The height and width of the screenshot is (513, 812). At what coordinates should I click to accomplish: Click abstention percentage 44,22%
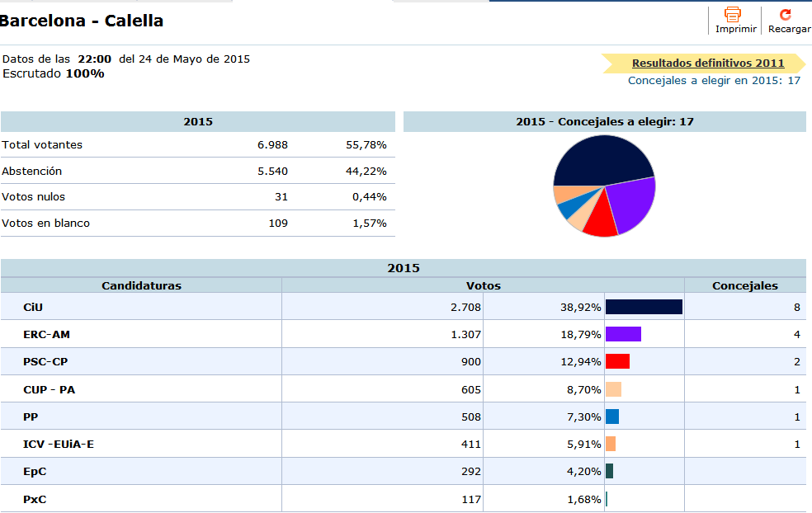click(x=366, y=172)
